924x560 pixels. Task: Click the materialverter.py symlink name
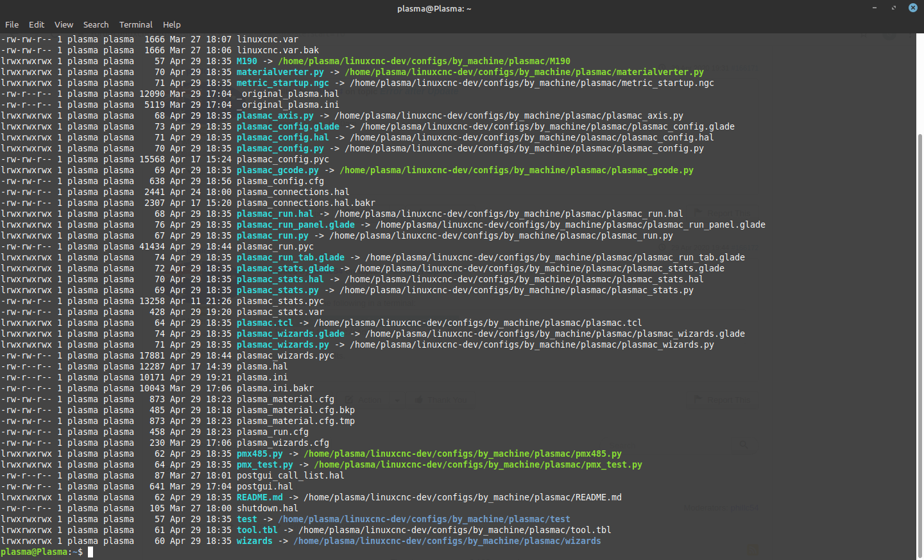click(x=280, y=72)
